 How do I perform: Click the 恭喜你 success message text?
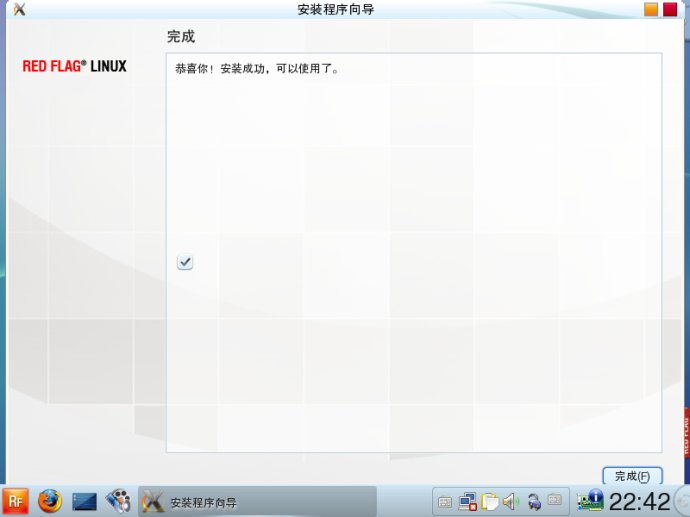257,70
